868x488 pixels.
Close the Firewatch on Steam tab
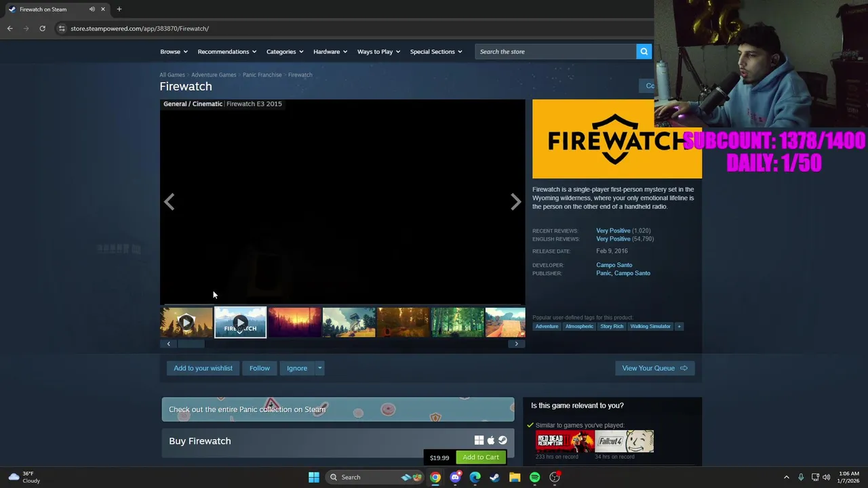pyautogui.click(x=103, y=9)
